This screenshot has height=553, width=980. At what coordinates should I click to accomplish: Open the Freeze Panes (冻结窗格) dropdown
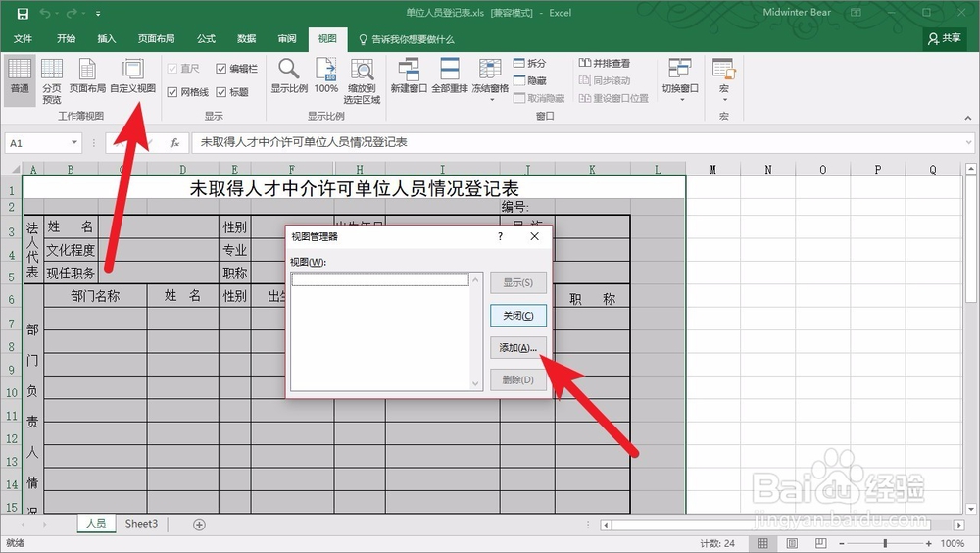click(490, 81)
